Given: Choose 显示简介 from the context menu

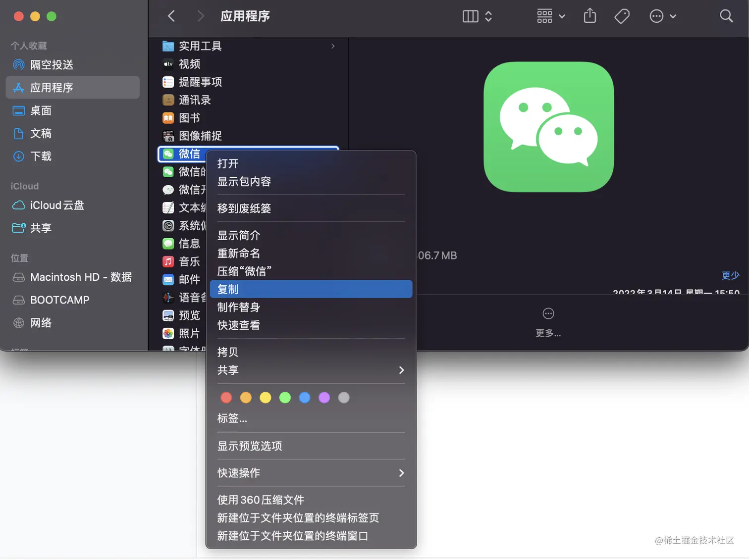Looking at the screenshot, I should (311, 235).
